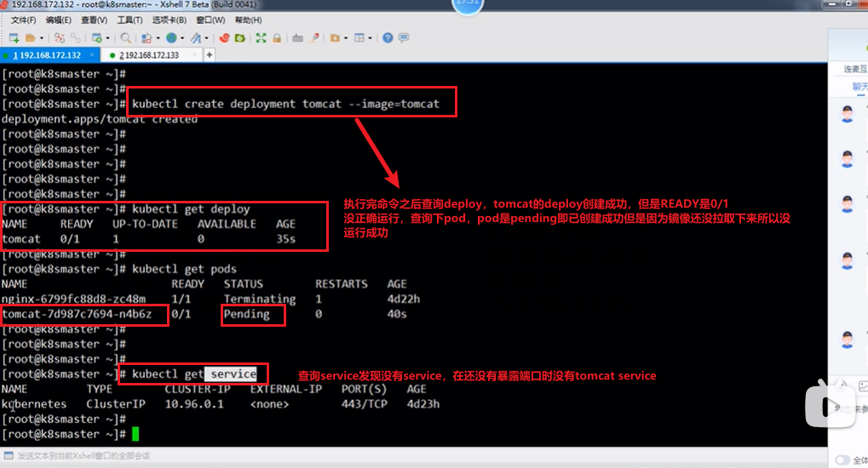
Task: Open the session Properties gear icon
Action: 97,37
